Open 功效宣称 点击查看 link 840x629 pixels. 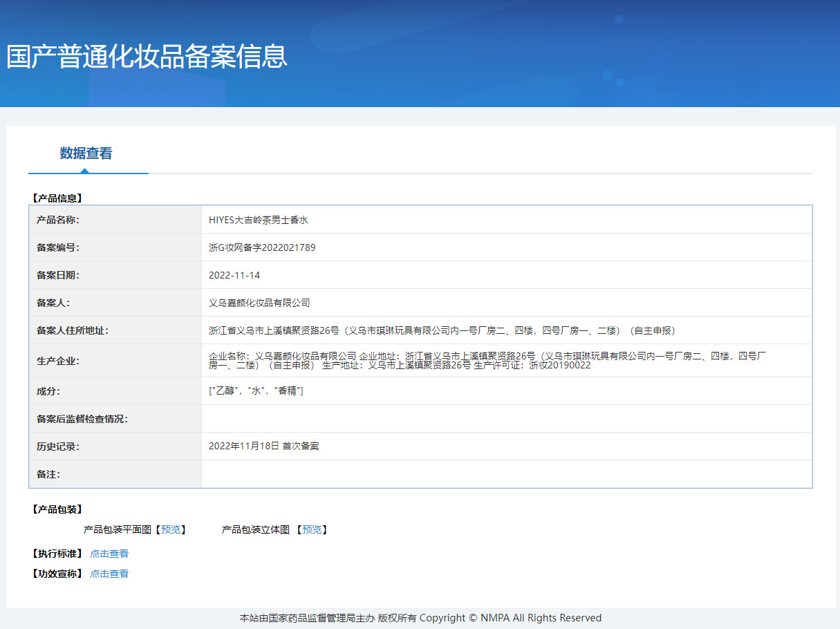tap(109, 574)
